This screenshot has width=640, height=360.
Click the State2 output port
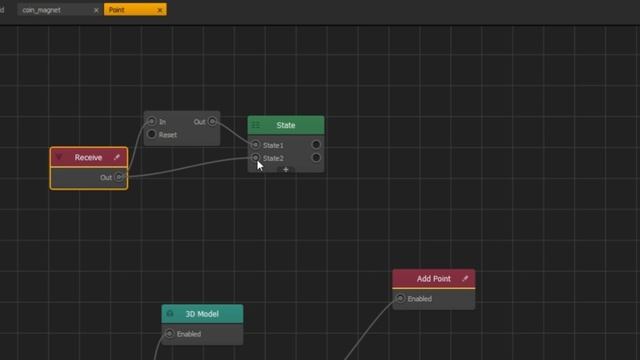click(316, 158)
